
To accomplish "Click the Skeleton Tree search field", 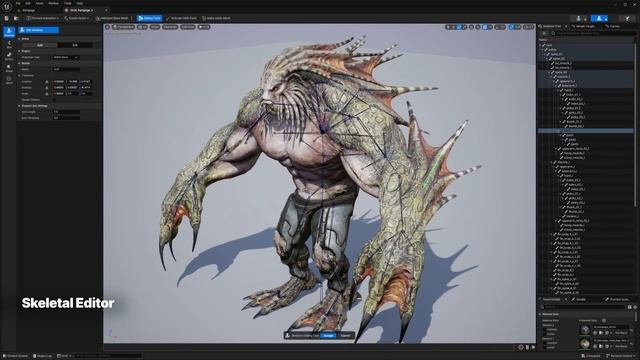I will [x=593, y=33].
